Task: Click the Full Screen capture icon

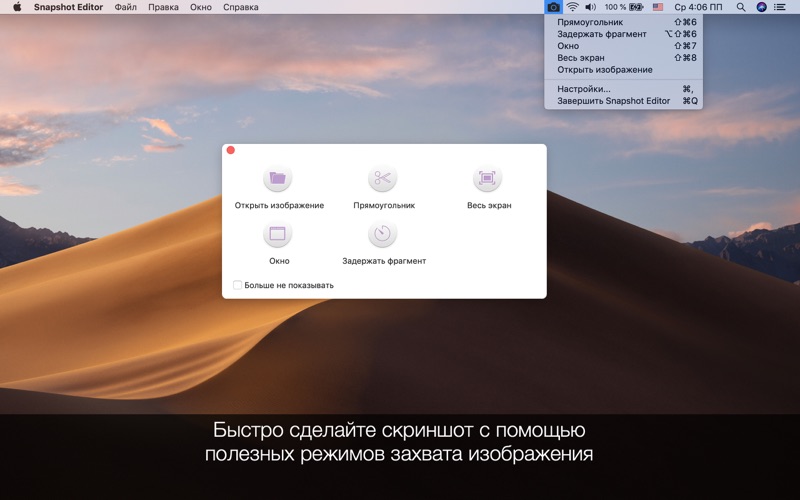Action: pos(487,178)
